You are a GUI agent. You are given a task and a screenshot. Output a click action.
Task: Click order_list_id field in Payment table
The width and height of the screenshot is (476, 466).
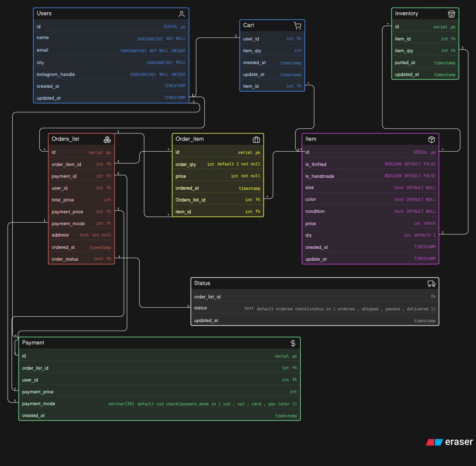coord(159,368)
